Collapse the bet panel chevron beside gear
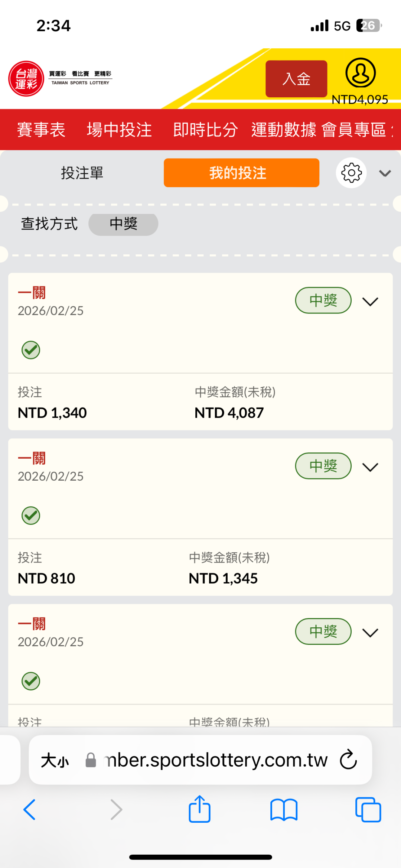The height and width of the screenshot is (868, 401). coord(385,173)
